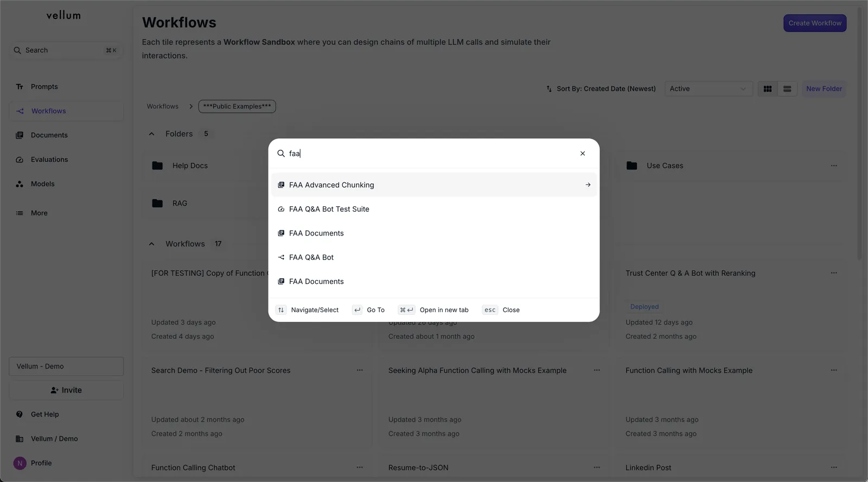Open Get Help
The width and height of the screenshot is (868, 482).
(x=66, y=415)
